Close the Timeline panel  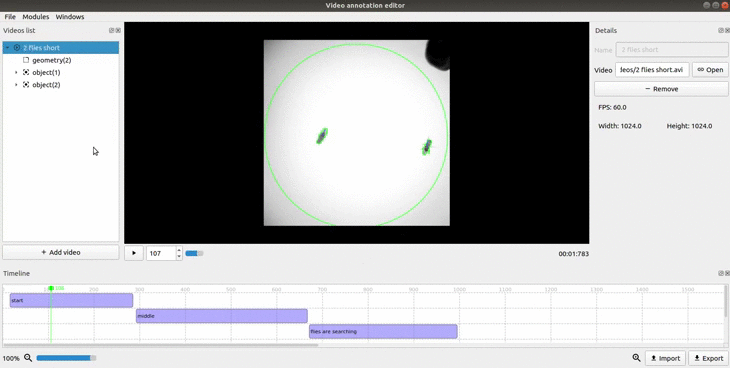727,273
